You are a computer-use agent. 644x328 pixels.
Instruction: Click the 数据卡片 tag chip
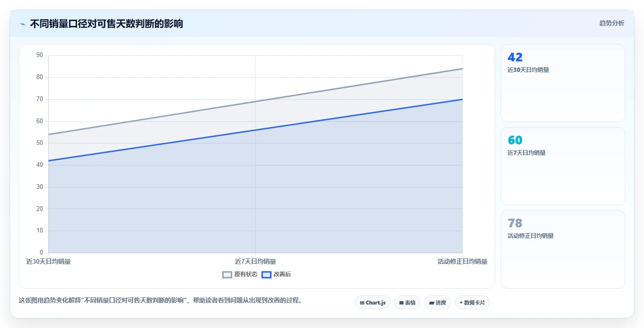coord(472,303)
